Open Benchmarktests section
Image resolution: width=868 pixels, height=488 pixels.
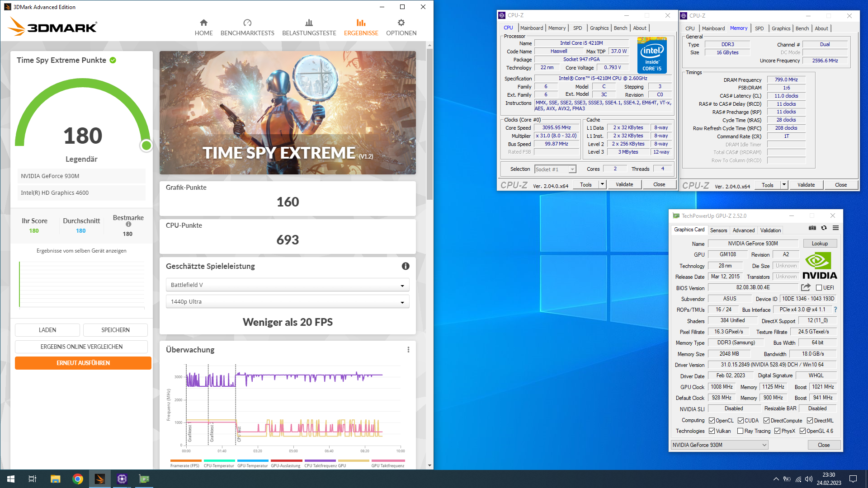[247, 28]
